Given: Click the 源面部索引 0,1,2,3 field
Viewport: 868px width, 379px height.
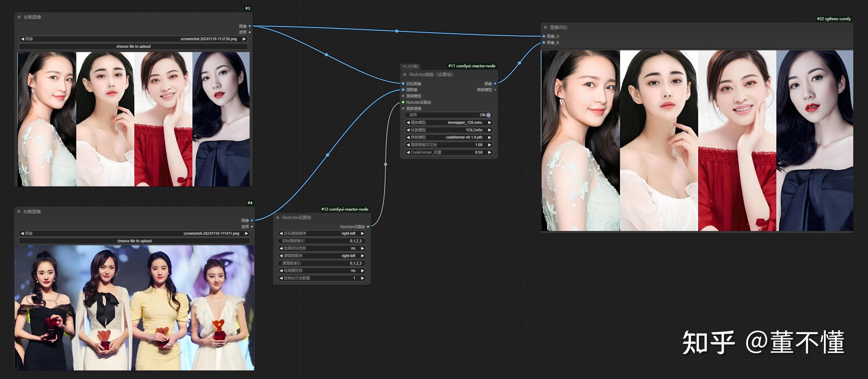Looking at the screenshot, I should tap(322, 263).
